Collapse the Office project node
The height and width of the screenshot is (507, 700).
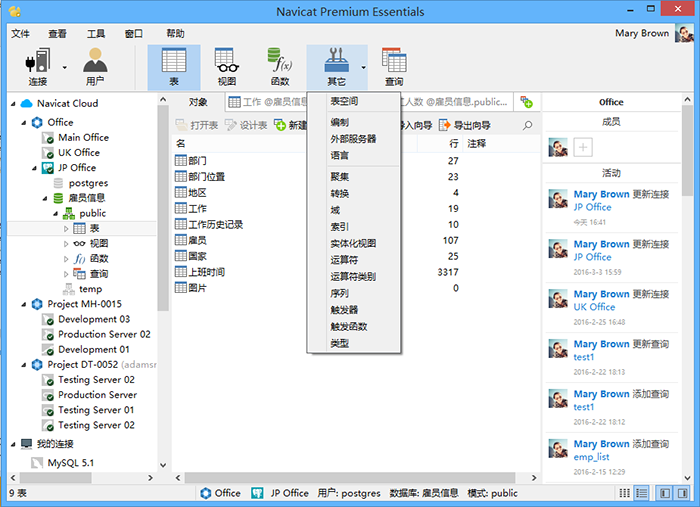point(24,123)
